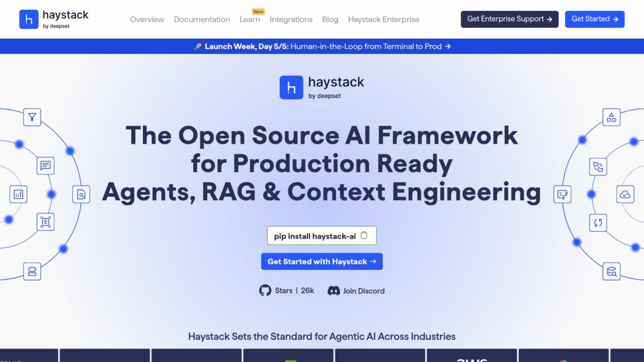
Task: Click the haystack logo in the header
Action: [54, 19]
